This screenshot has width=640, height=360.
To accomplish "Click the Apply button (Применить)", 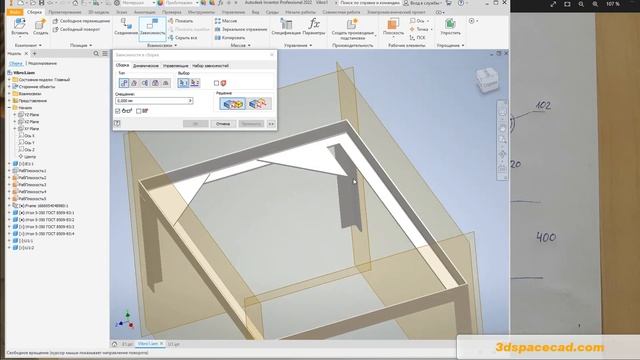I will tap(251, 124).
